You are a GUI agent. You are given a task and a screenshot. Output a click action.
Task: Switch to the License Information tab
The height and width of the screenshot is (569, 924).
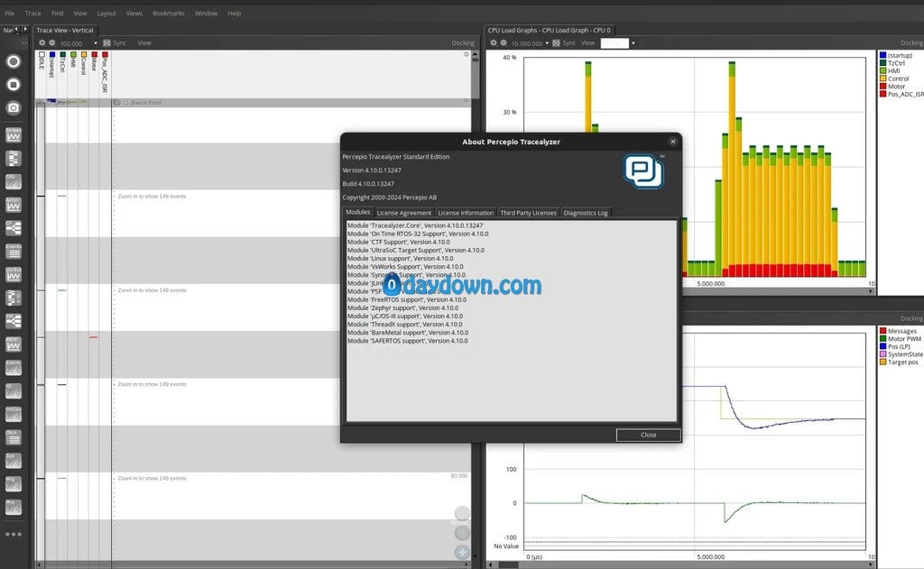[x=466, y=213]
